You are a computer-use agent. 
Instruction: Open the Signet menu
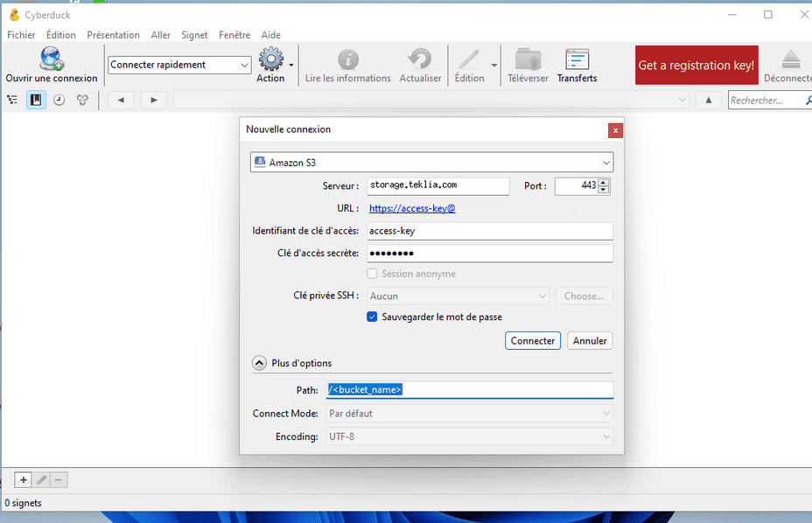tap(194, 35)
